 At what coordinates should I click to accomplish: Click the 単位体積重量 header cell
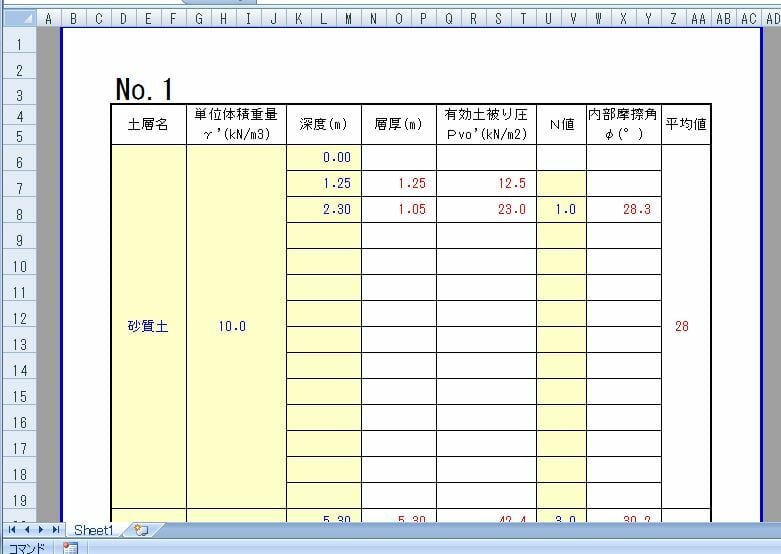[236, 125]
